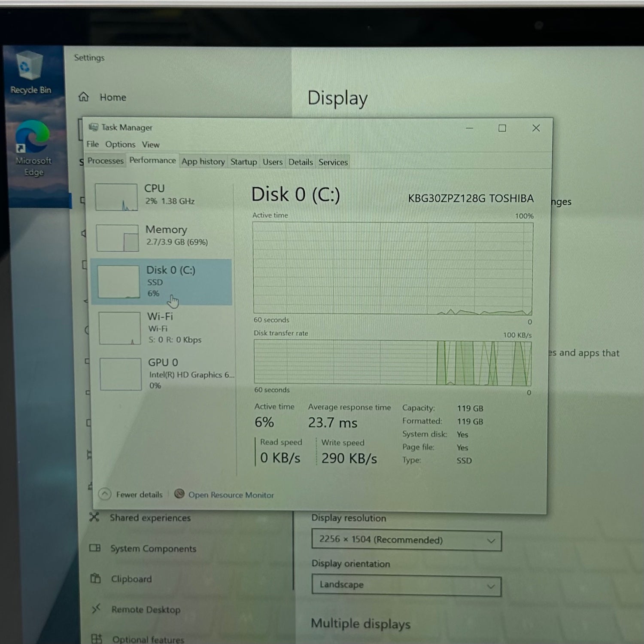Screen dimensions: 644x644
Task: Open the File menu in Task Manager
Action: pos(92,144)
